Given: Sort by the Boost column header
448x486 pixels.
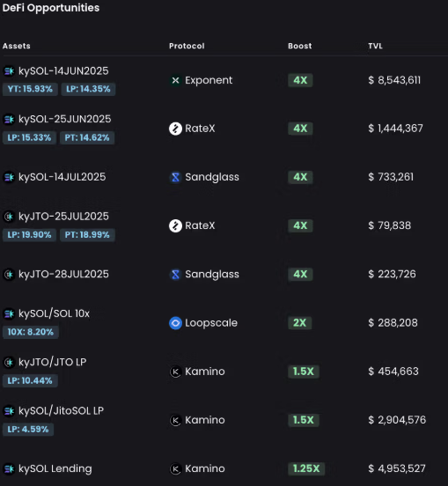Looking at the screenshot, I should [299, 46].
